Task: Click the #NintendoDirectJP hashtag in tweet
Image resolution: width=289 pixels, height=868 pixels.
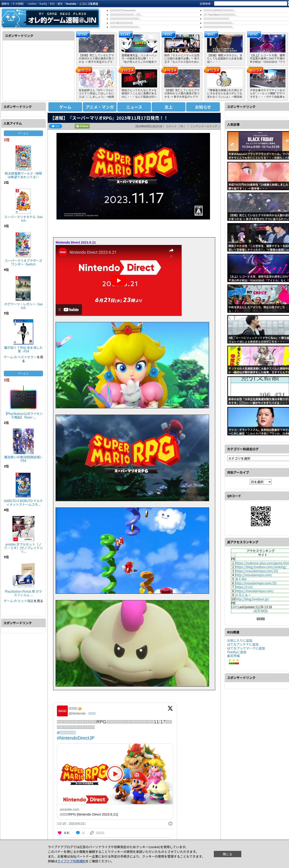Action: (x=76, y=738)
